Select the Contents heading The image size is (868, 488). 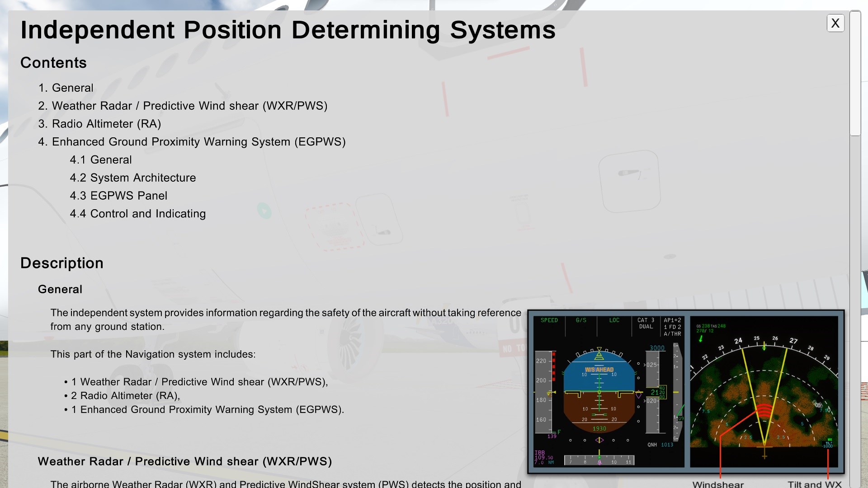(53, 63)
